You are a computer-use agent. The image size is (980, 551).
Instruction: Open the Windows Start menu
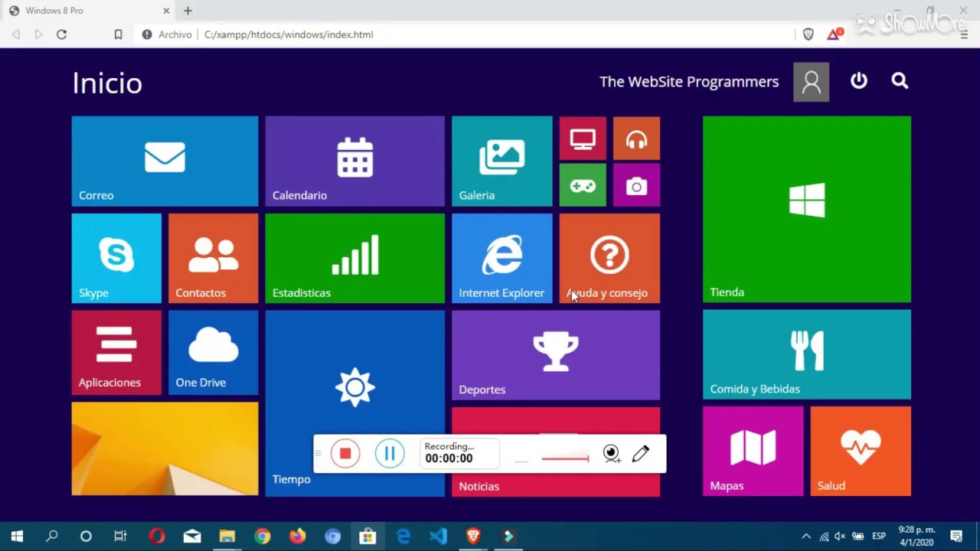(x=17, y=536)
